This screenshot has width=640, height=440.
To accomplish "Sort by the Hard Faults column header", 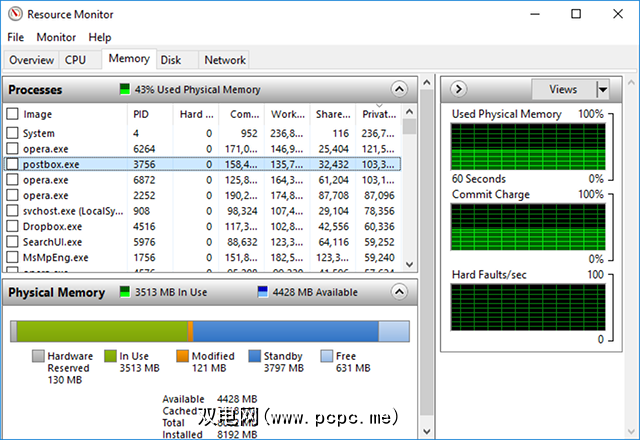I will coord(196,114).
